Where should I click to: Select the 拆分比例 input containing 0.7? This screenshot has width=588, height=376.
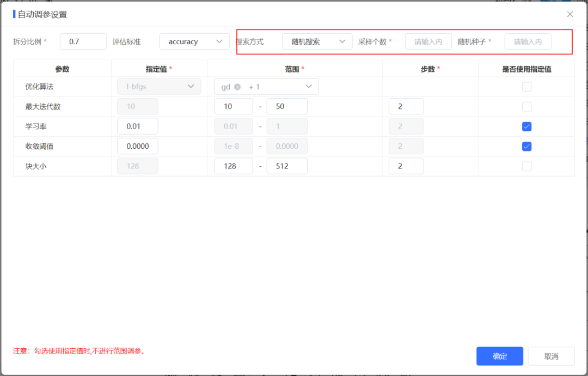tap(83, 41)
